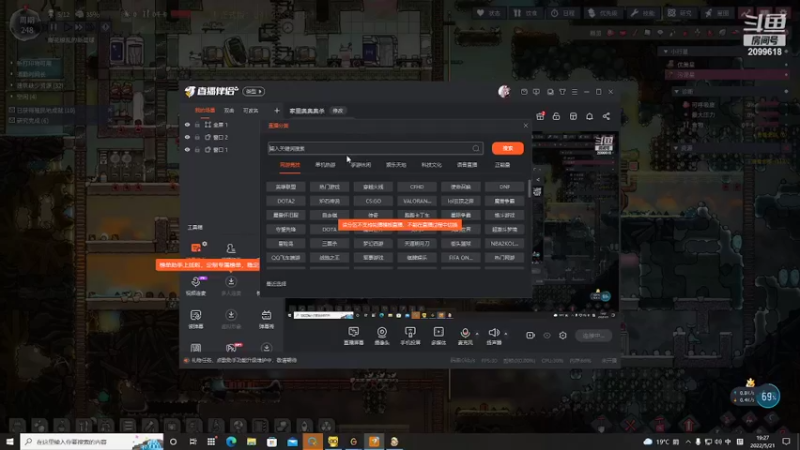The height and width of the screenshot is (450, 800).
Task: Select NBA2KOL... game category
Action: coord(505,243)
